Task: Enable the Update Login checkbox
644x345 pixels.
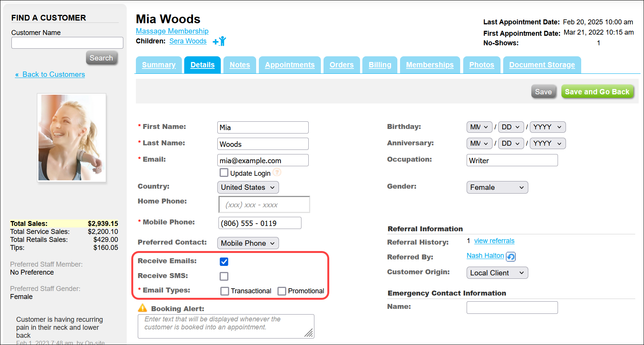Action: click(224, 172)
